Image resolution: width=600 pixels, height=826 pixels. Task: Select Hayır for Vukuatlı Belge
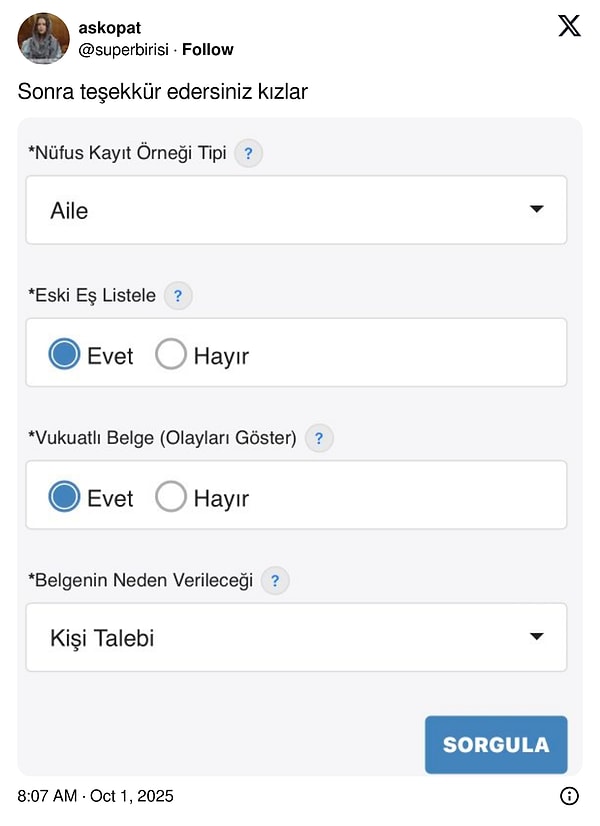[171, 496]
